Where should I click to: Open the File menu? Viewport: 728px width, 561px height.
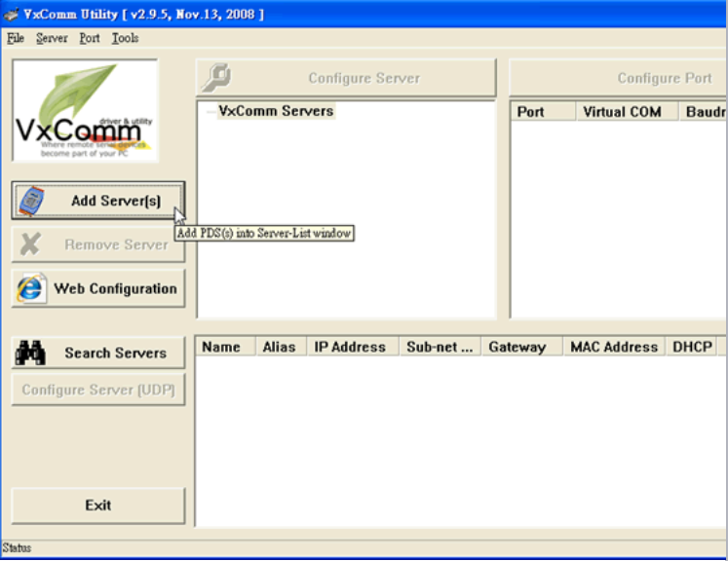(x=16, y=38)
